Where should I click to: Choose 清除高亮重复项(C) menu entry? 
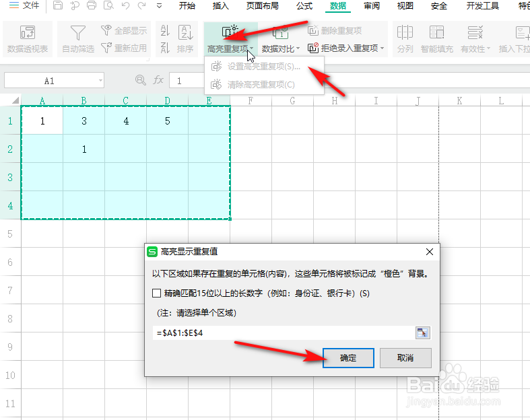(264, 85)
